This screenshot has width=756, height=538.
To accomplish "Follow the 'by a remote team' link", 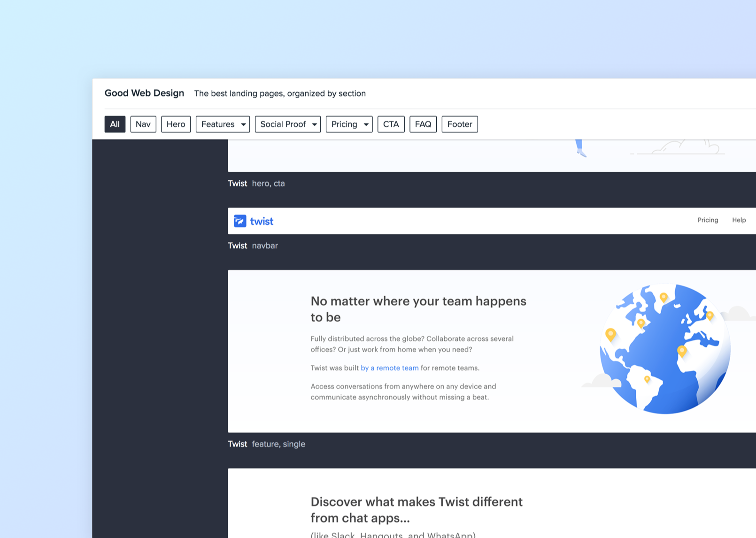I will [389, 368].
